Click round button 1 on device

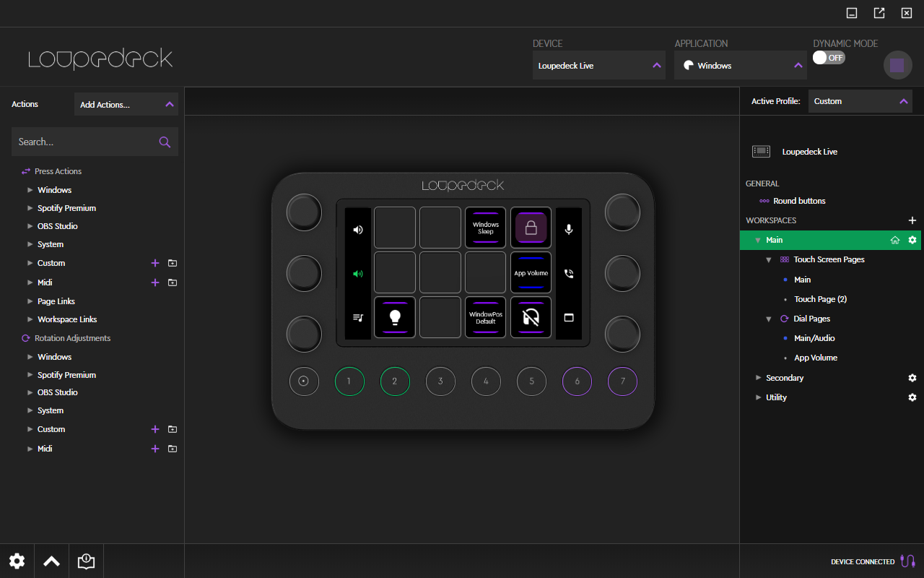[x=349, y=381]
